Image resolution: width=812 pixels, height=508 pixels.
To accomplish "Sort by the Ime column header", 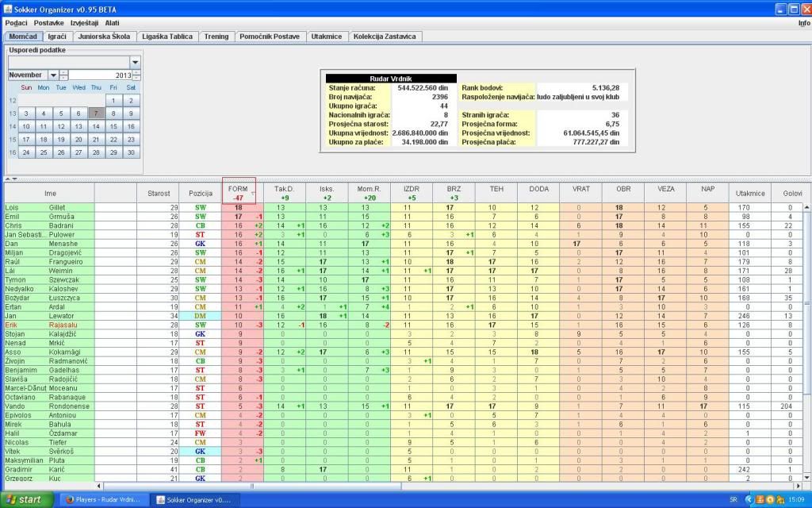I will click(x=50, y=193).
